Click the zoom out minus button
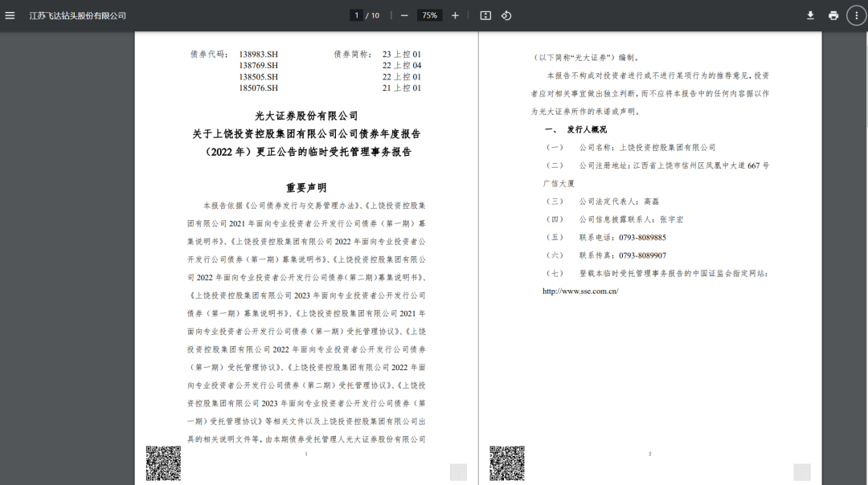Screen dimensions: 868x485 point(404,15)
